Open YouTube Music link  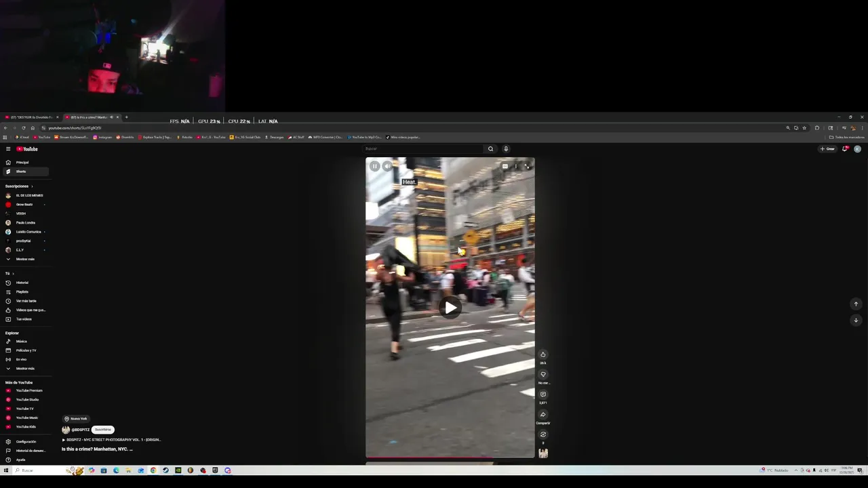click(27, 418)
